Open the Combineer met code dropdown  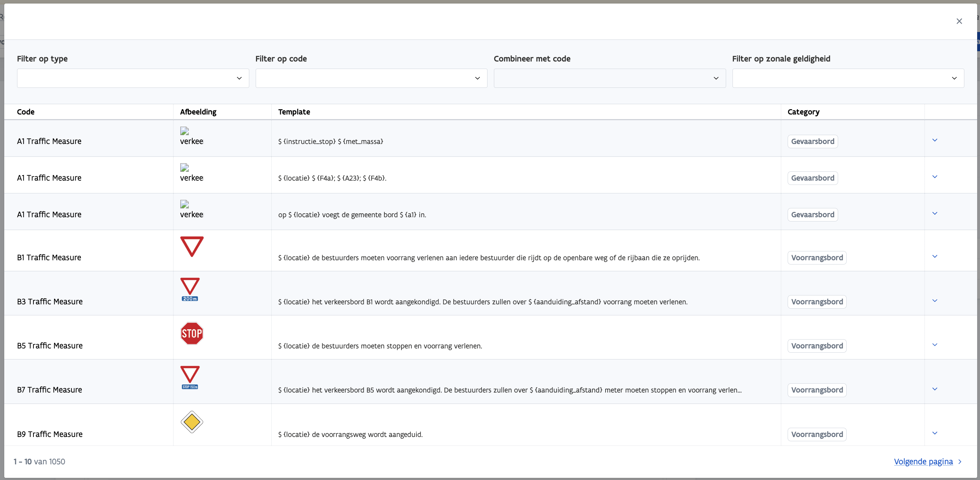(609, 78)
